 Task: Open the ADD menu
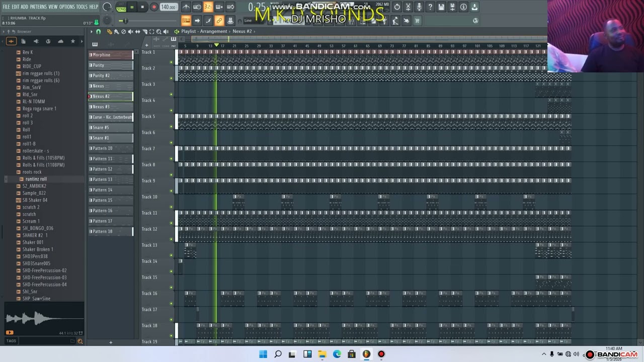(24, 7)
